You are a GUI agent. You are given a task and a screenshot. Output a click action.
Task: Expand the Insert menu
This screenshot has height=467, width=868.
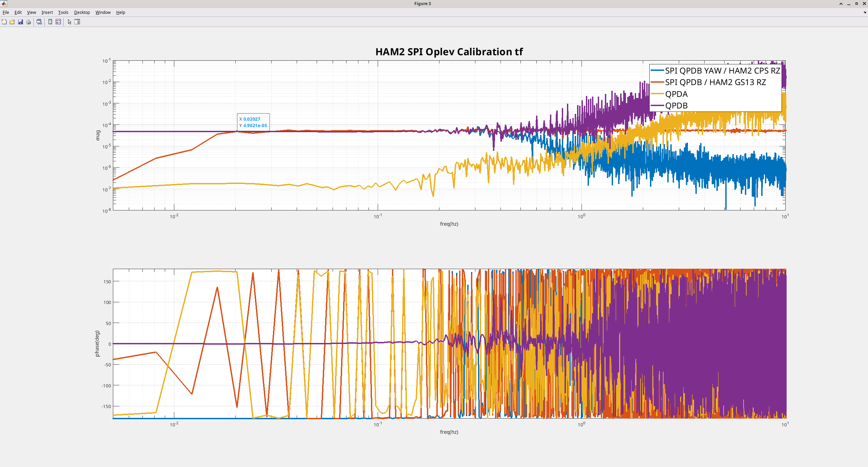(x=47, y=12)
